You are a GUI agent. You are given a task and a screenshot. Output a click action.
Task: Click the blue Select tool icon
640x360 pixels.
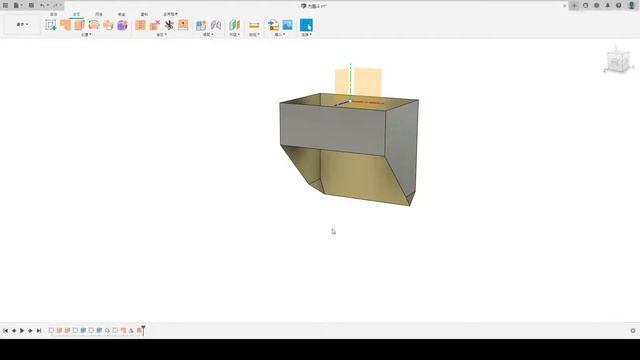tap(306, 25)
